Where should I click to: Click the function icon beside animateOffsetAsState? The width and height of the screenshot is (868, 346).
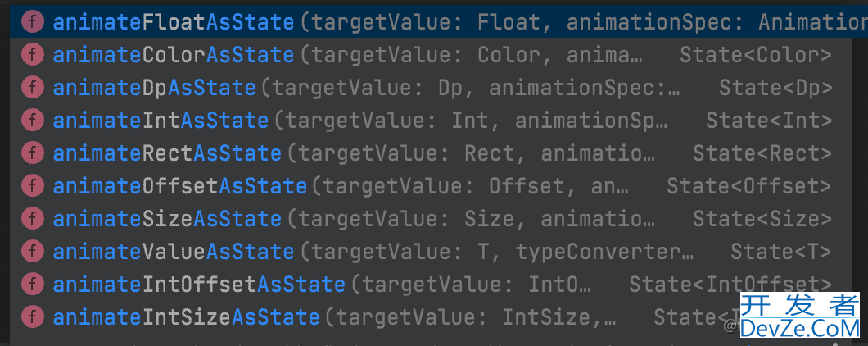coord(33,186)
